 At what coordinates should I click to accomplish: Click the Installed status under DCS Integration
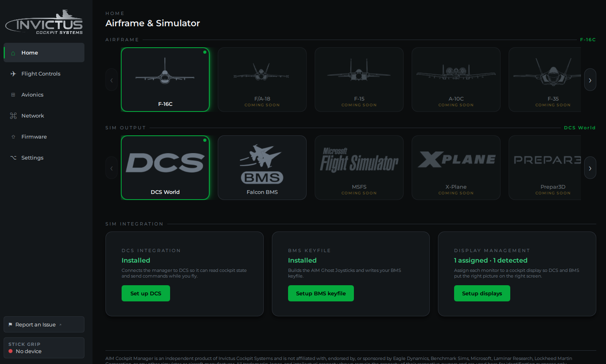pos(136,261)
